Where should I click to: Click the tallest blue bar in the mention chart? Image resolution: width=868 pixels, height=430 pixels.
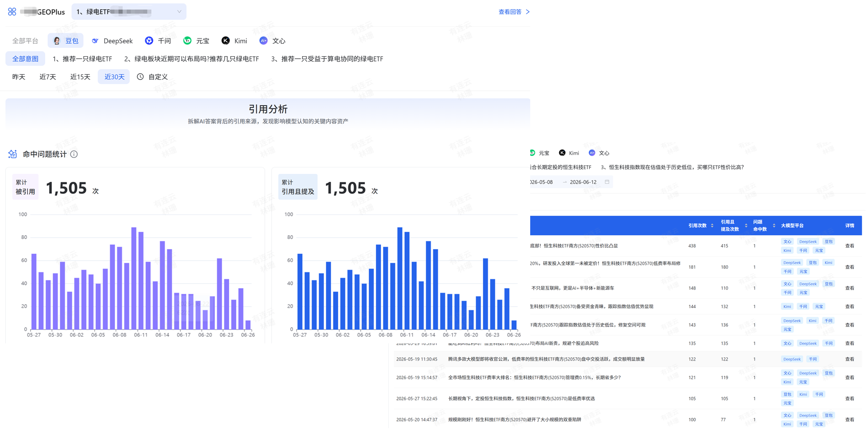pos(400,278)
